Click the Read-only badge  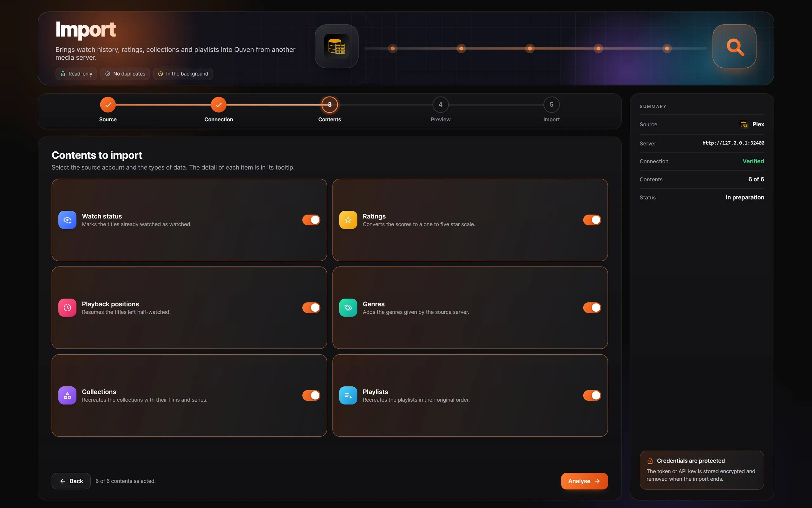76,74
